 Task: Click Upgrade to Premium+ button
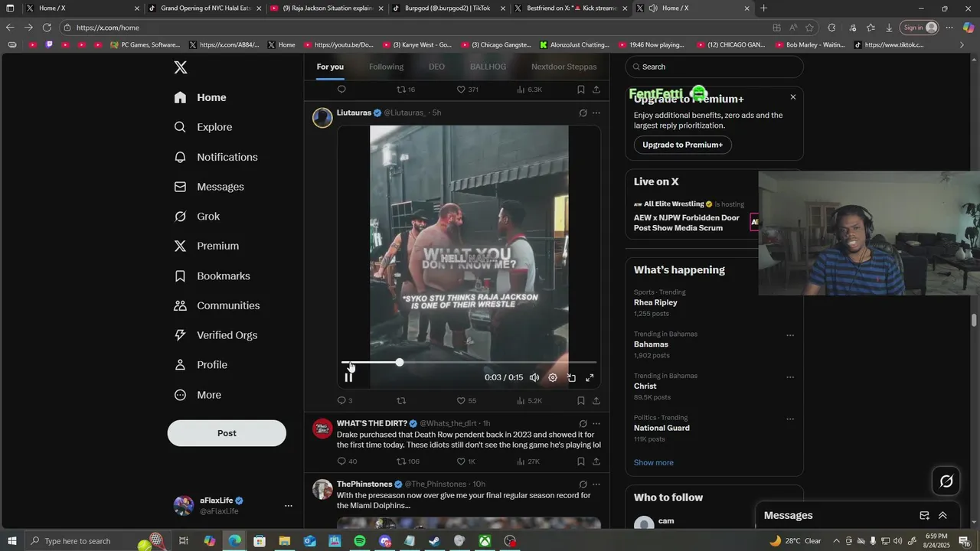point(682,145)
